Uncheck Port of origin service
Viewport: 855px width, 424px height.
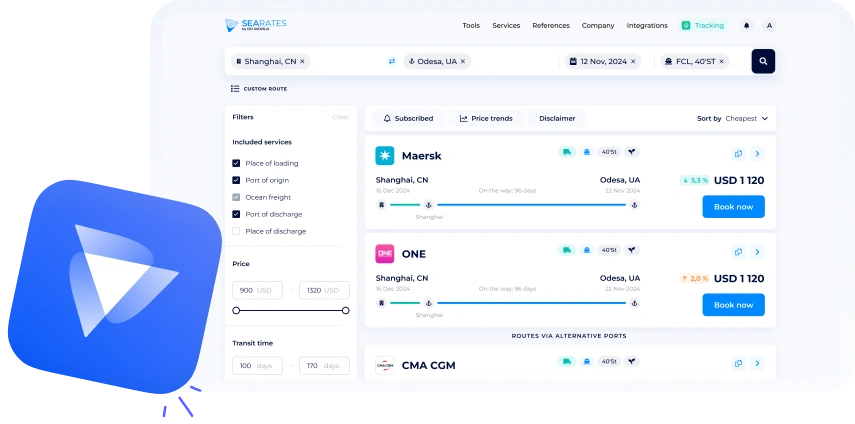pyautogui.click(x=236, y=180)
